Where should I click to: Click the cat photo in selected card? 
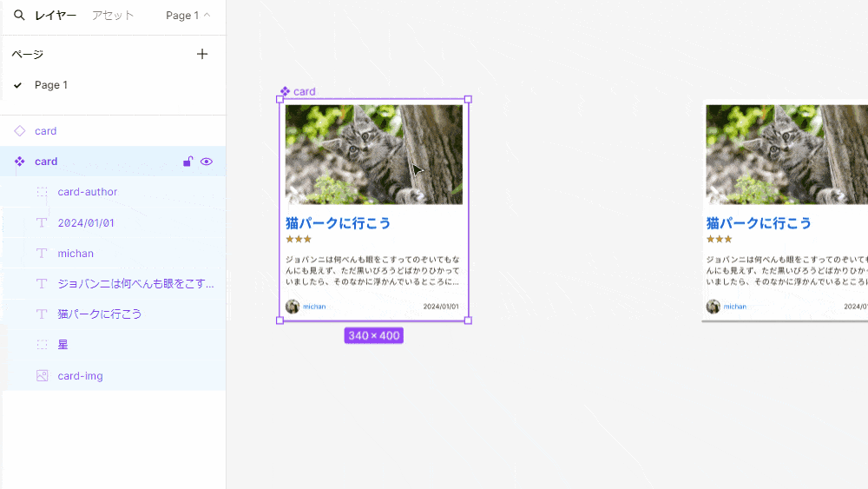point(373,155)
